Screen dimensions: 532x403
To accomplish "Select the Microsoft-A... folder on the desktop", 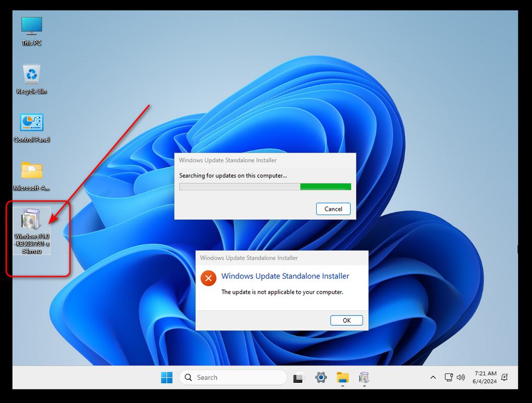I will pos(32,176).
